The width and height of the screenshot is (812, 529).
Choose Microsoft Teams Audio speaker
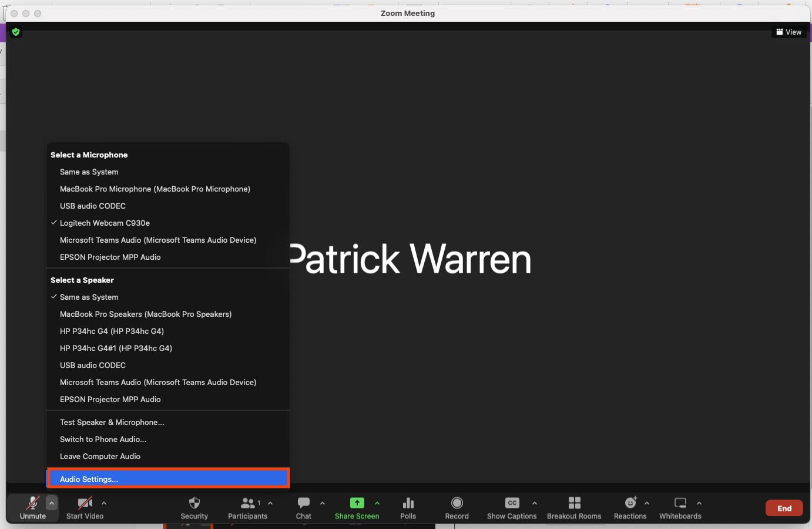point(168,382)
